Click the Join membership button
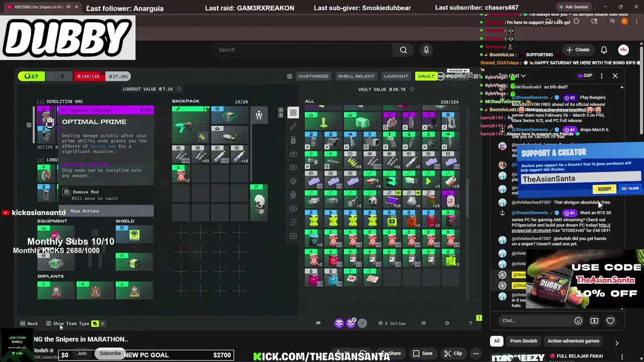644x362 pixels. pos(82,353)
